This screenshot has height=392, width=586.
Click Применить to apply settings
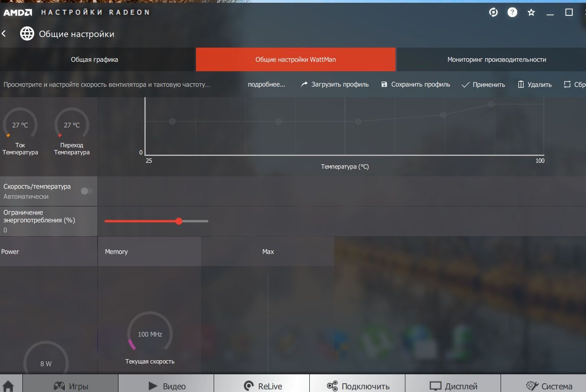[x=483, y=85]
